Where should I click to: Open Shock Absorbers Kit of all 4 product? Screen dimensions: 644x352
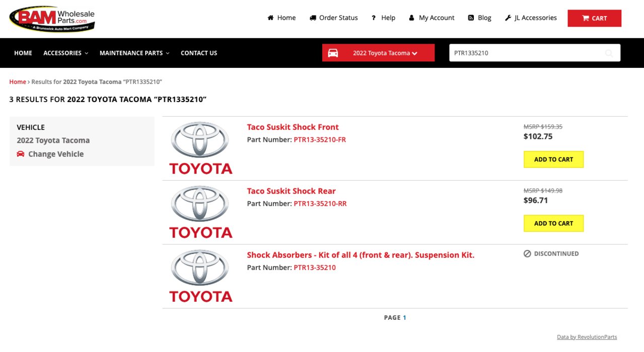click(361, 255)
